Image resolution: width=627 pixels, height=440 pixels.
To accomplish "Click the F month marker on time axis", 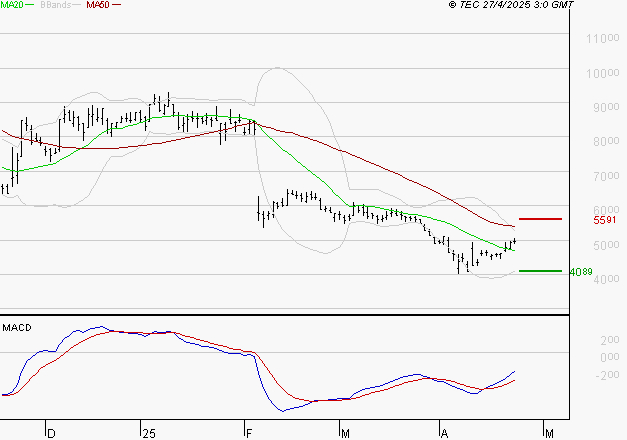I will pyautogui.click(x=247, y=433).
